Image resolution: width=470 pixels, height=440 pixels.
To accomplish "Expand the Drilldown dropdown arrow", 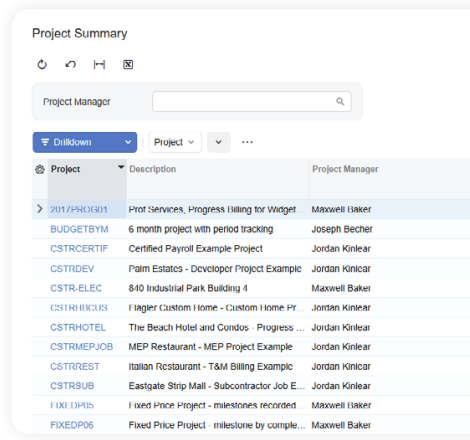I will pyautogui.click(x=128, y=142).
